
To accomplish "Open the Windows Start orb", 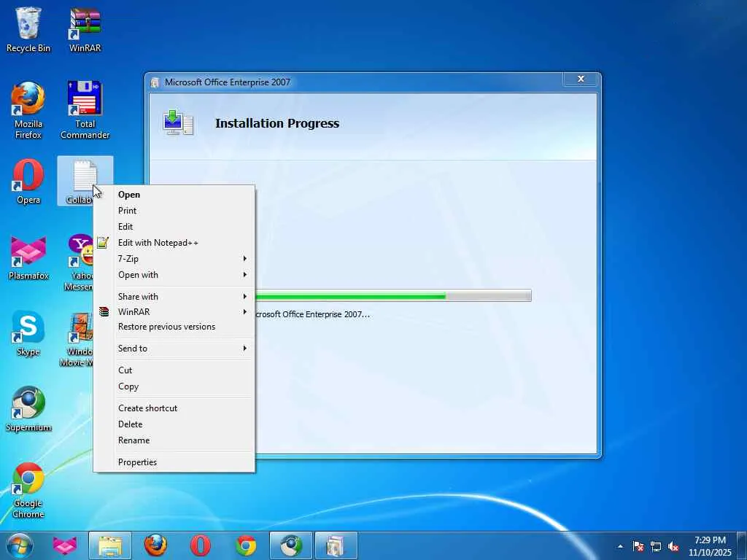I will pos(20,545).
